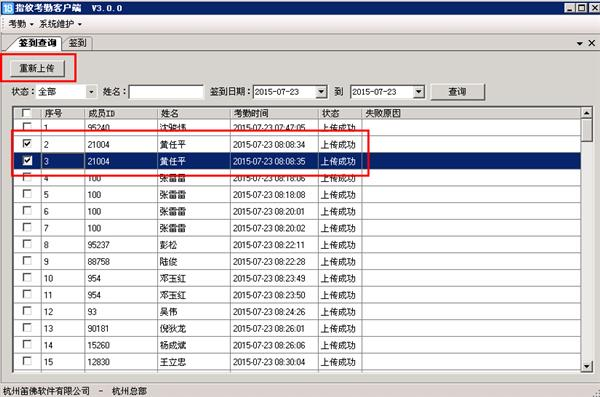Select member ID 95237

[98, 245]
